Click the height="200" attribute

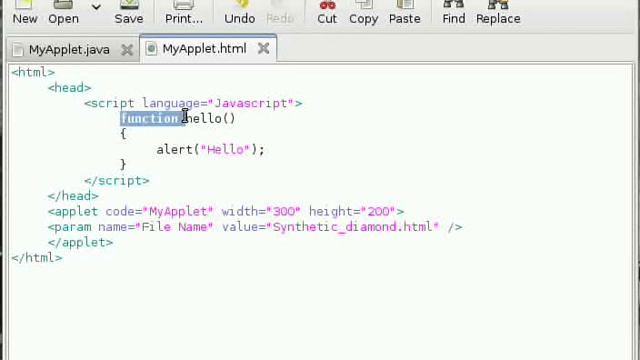352,212
